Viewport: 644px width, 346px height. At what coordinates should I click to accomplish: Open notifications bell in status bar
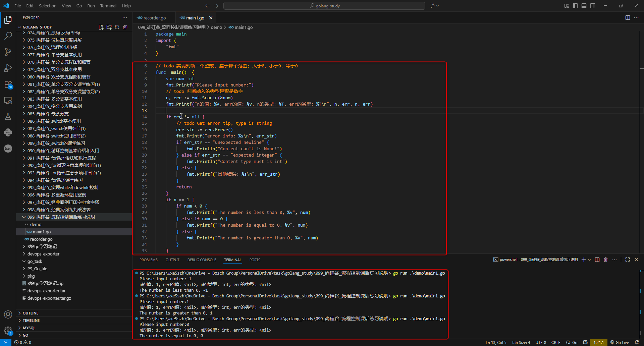637,342
